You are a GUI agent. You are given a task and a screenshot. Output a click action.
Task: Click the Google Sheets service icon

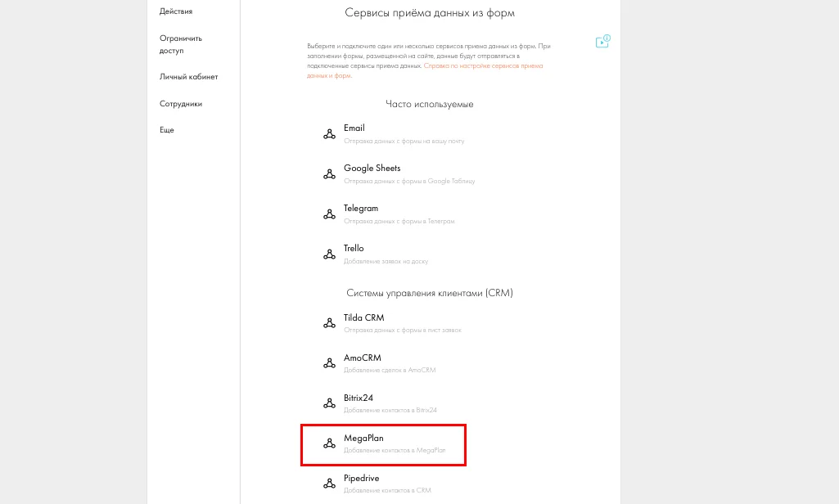[x=329, y=174]
